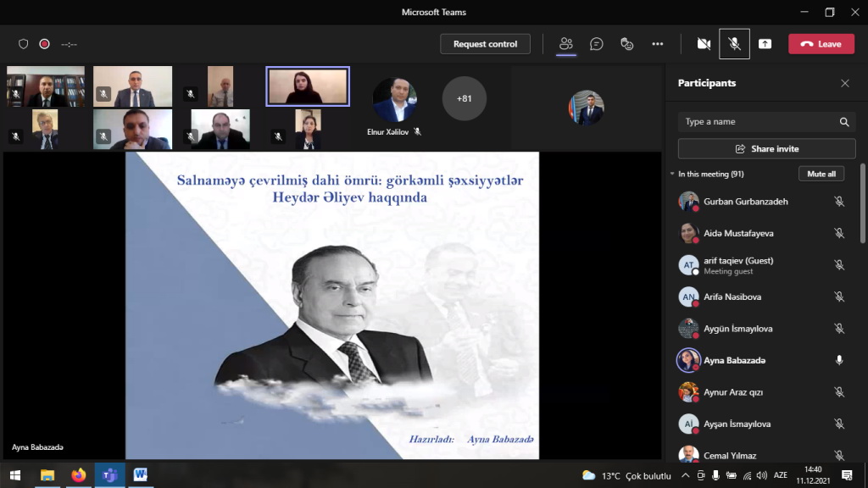Screen dimensions: 868x488
Task: Open the Reactions raise hand icon
Action: click(x=627, y=44)
